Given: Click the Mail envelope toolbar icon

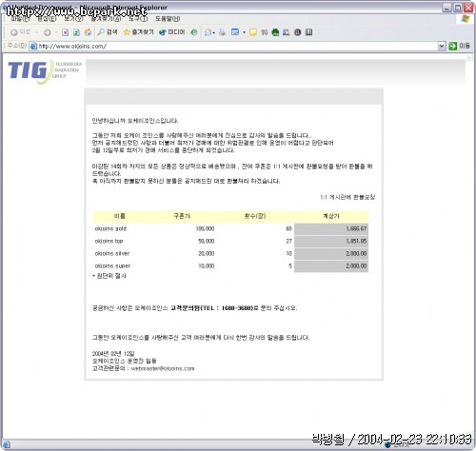Looking at the screenshot, I should coord(208,32).
